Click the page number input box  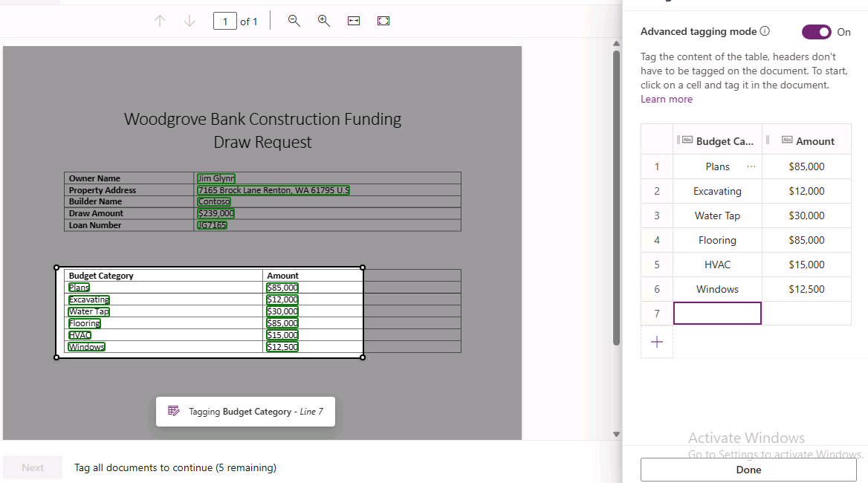(225, 22)
